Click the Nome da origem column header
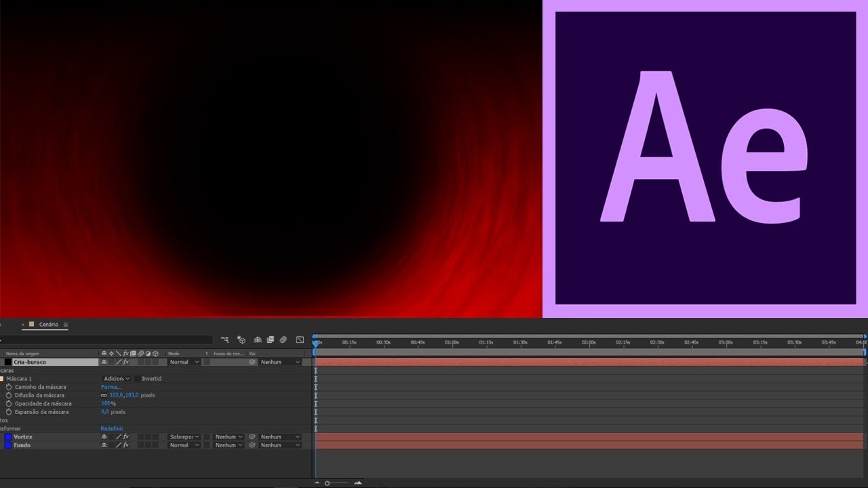868x488 pixels. (22, 354)
